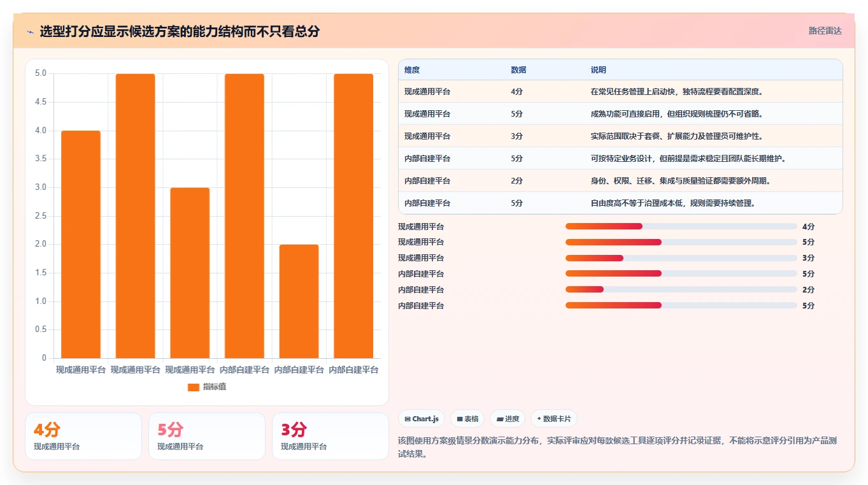Image resolution: width=868 pixels, height=485 pixels.
Task: Click the heading 选型打分应显示候选方案的能力结构而不只看总分
Action: 180,31
